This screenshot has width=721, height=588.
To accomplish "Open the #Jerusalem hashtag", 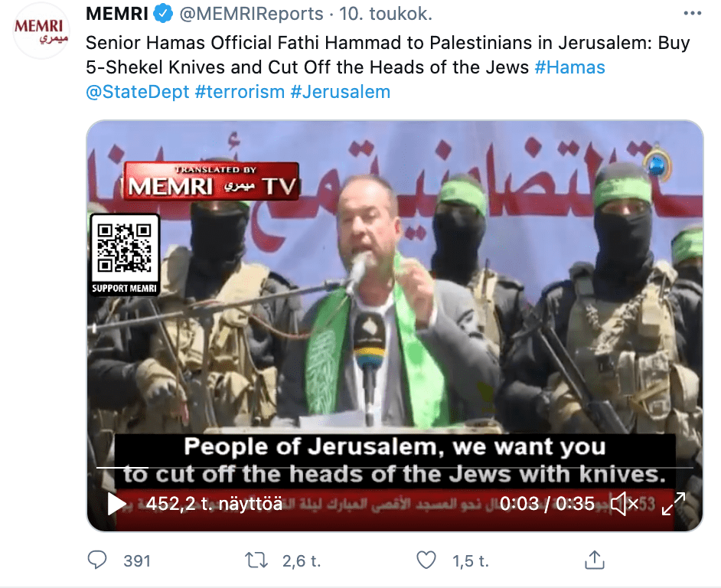I will tap(341, 92).
